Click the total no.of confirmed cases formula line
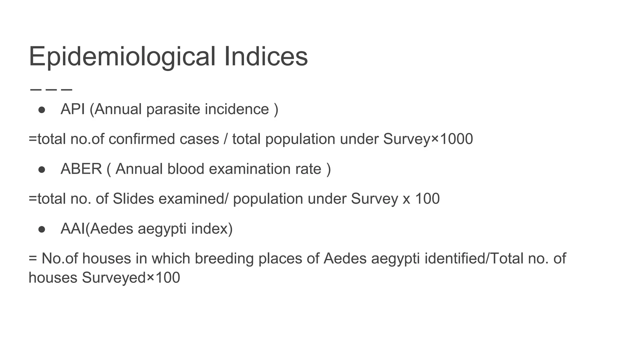 [x=251, y=139]
